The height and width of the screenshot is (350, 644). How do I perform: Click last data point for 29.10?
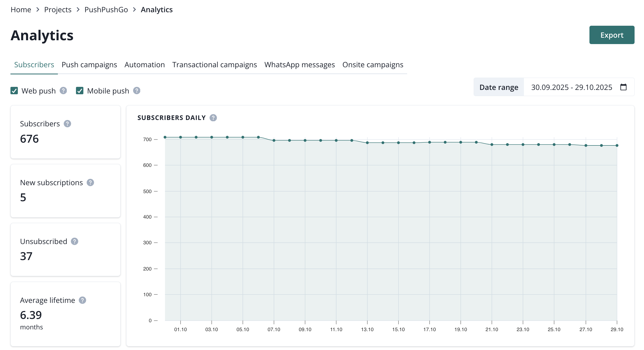(617, 145)
